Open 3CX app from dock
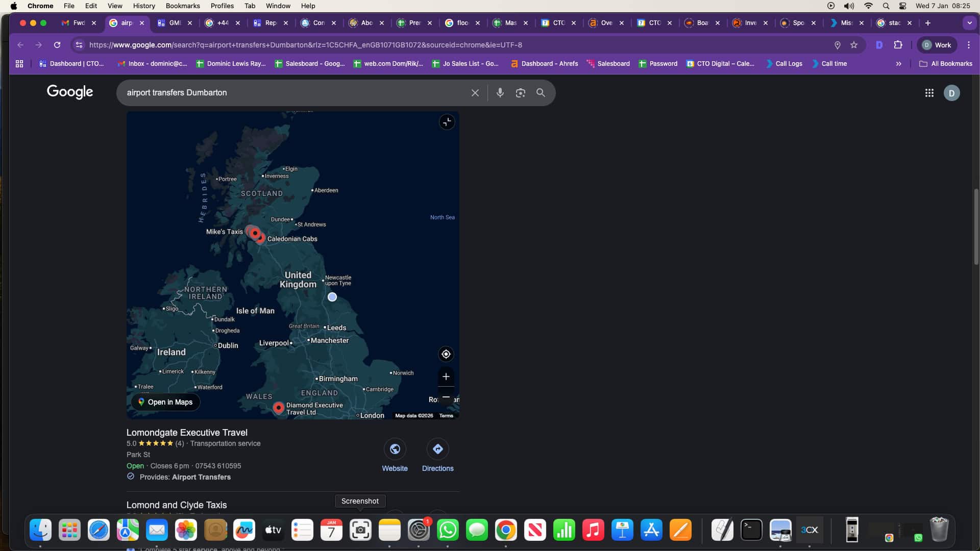The height and width of the screenshot is (551, 980). coord(810,530)
